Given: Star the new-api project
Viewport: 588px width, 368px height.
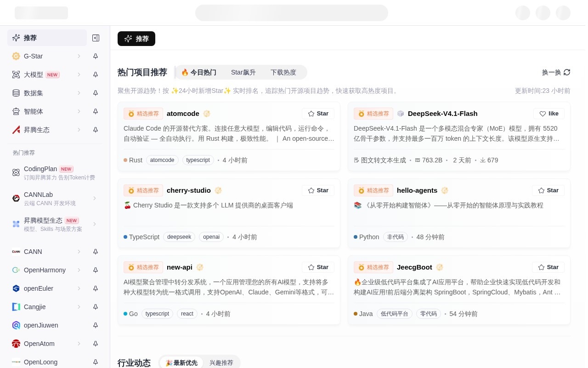Looking at the screenshot, I should pyautogui.click(x=318, y=267).
